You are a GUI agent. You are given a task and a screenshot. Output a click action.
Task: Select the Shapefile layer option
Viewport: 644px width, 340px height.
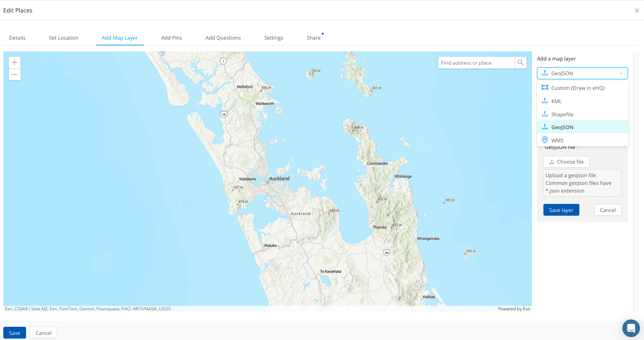click(x=583, y=114)
